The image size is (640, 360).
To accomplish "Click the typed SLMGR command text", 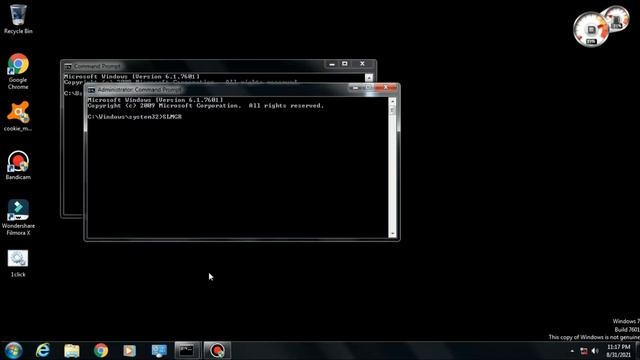I will 172,117.
